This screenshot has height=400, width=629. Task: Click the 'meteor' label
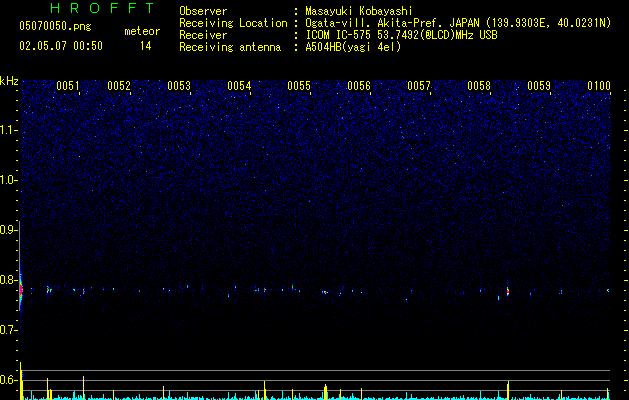click(x=142, y=31)
